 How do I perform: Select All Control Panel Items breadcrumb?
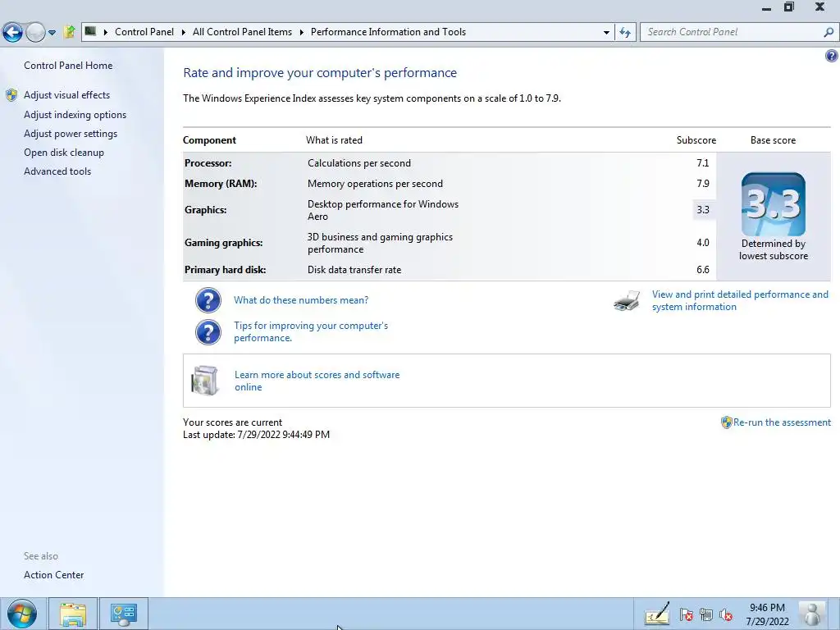pos(242,32)
